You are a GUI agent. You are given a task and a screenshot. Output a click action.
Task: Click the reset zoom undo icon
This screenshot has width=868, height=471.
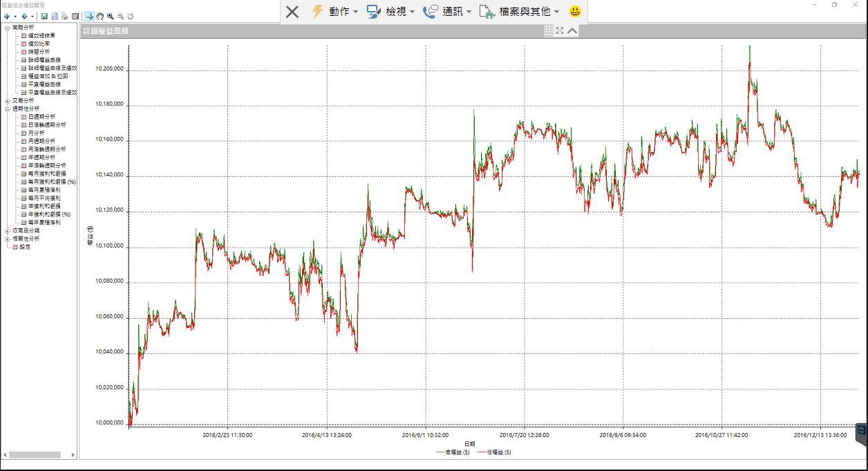pyautogui.click(x=131, y=16)
